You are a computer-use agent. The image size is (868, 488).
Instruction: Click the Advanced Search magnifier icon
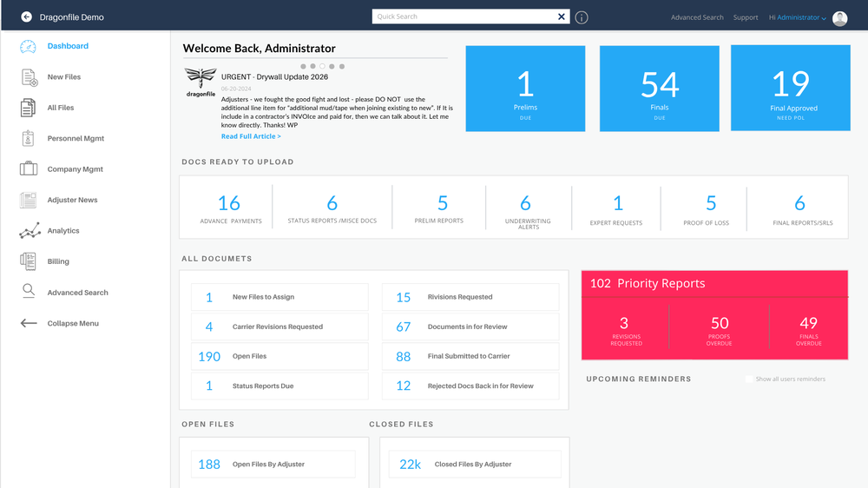click(29, 290)
